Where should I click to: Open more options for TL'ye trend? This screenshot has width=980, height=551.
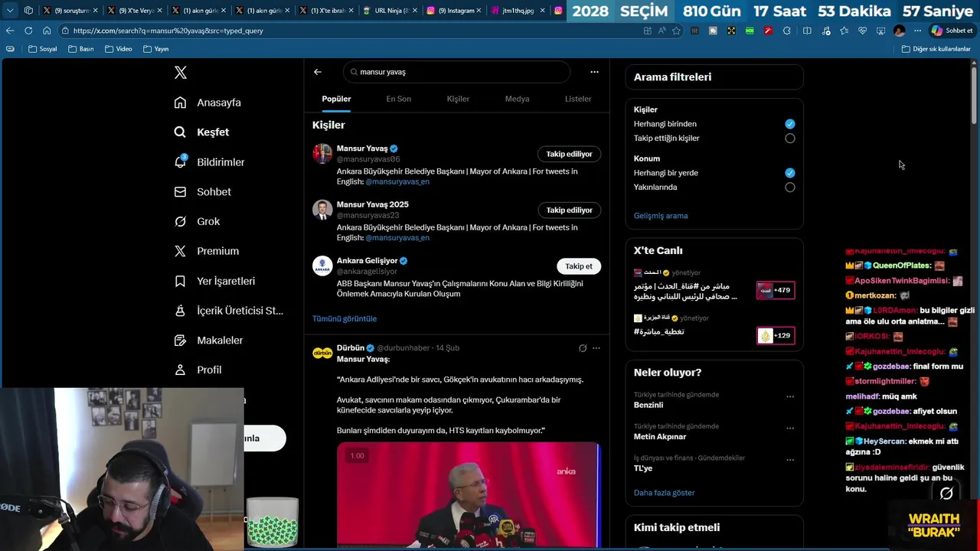[x=789, y=460]
